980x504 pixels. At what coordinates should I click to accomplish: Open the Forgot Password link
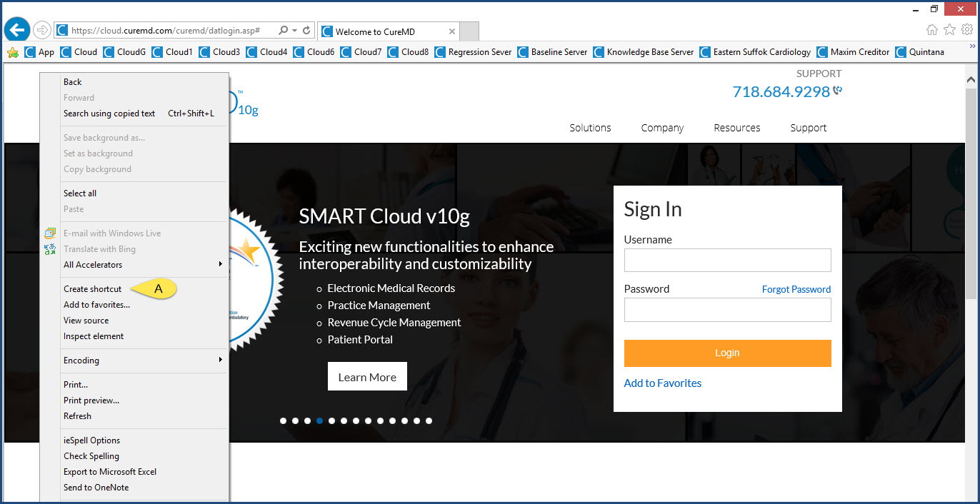(x=796, y=289)
